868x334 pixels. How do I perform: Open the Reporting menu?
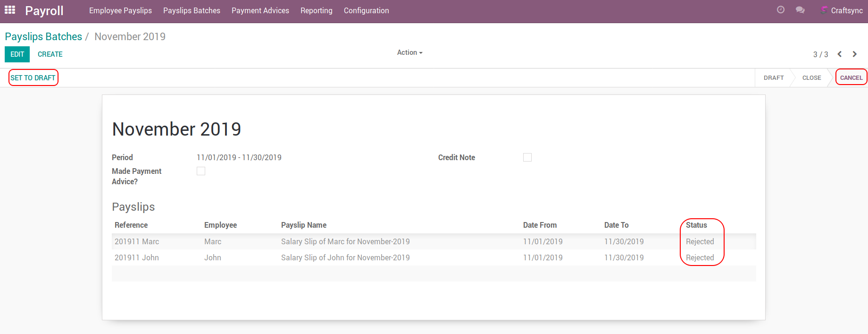[x=316, y=10]
